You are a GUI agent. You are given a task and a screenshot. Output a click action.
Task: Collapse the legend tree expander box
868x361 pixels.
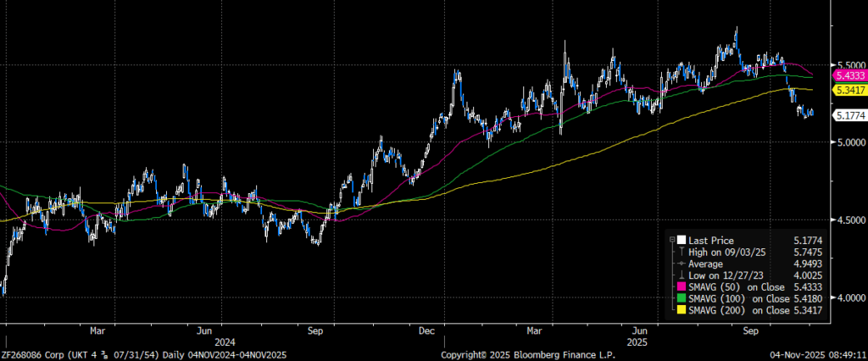point(672,241)
